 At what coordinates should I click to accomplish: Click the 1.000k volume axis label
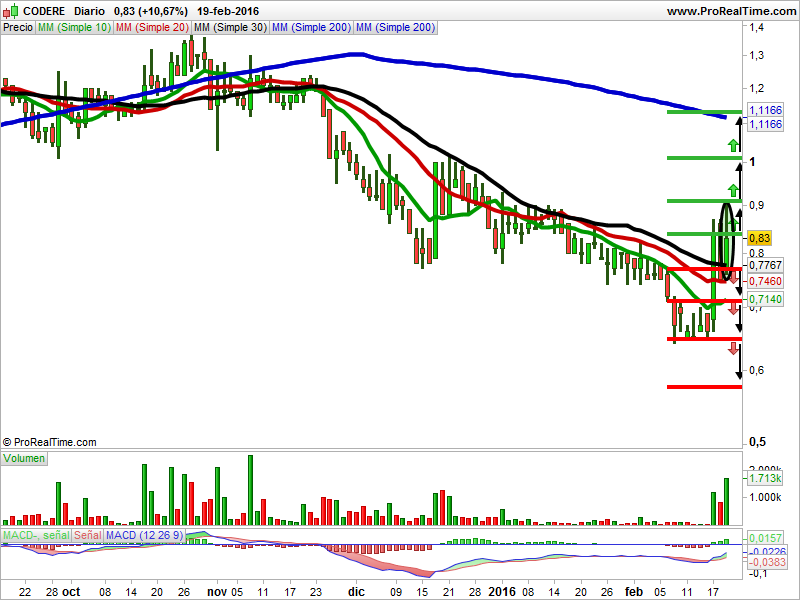point(764,497)
